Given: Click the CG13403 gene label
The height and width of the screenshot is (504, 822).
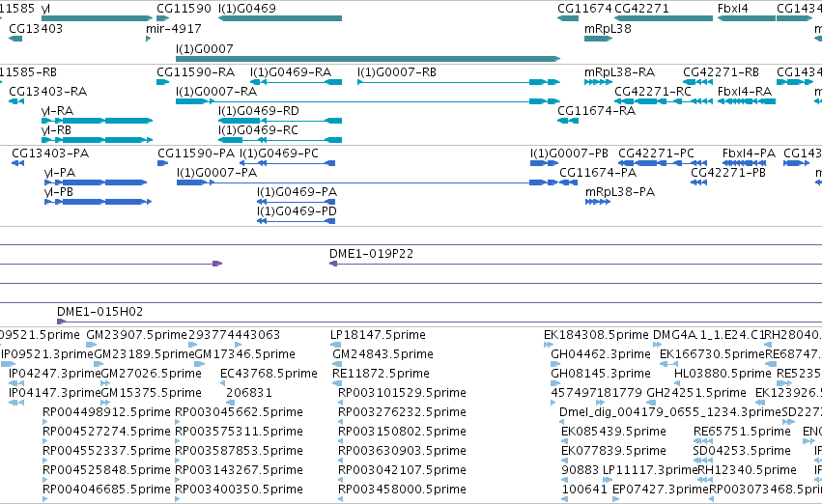Looking at the screenshot, I should [36, 28].
